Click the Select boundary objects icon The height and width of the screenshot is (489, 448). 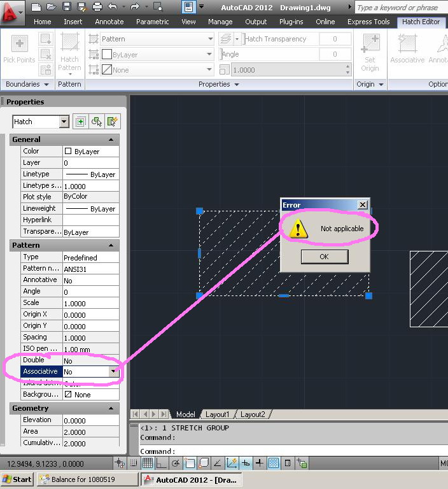46,39
